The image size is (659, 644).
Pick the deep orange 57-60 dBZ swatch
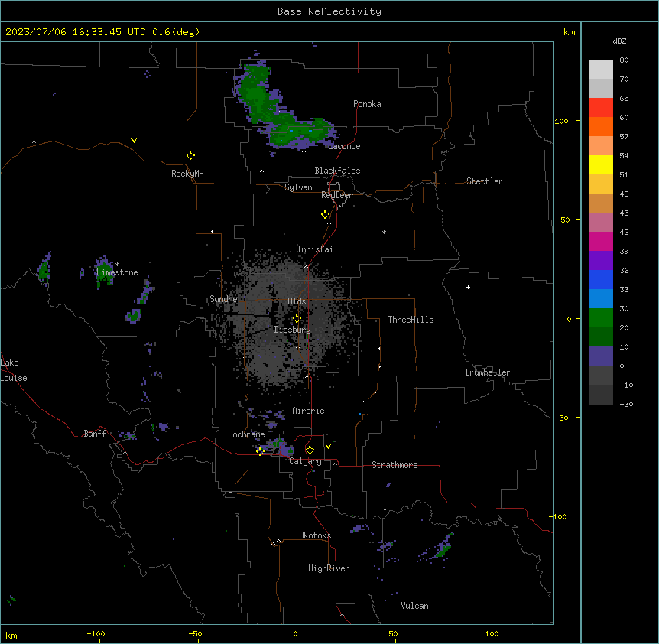tap(601, 126)
